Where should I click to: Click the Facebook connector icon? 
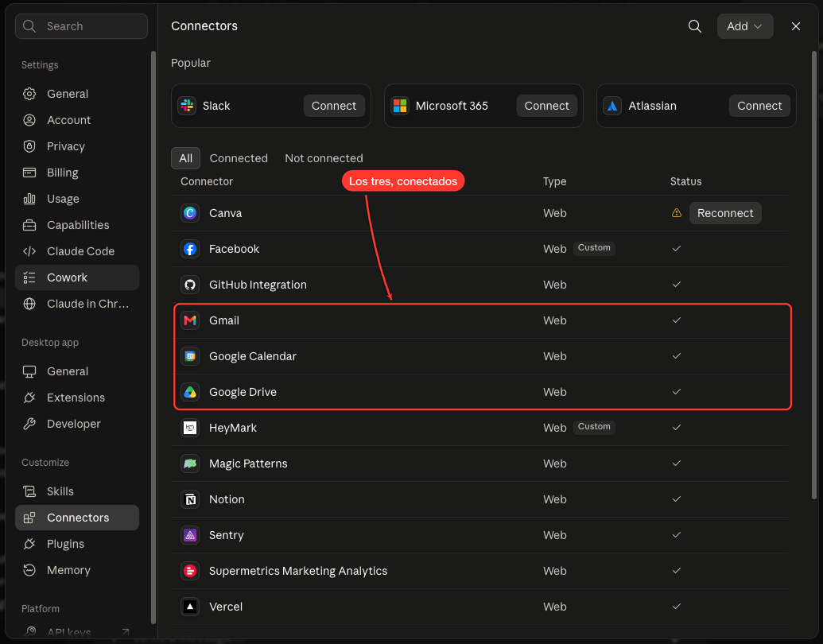click(190, 249)
